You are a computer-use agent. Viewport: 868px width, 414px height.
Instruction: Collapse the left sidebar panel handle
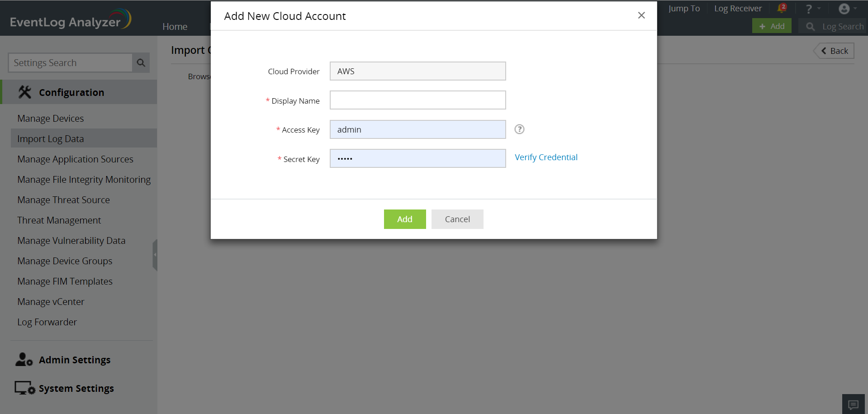pos(155,255)
